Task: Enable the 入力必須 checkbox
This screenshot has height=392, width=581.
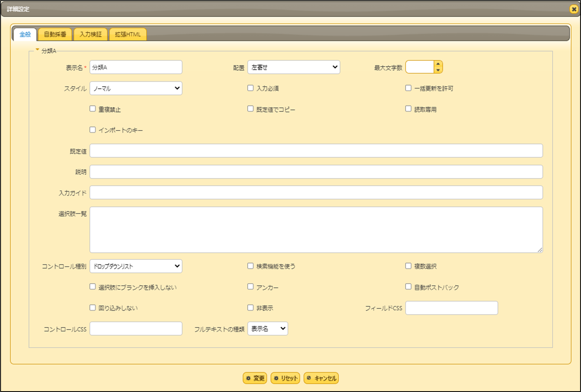Action: (x=250, y=88)
